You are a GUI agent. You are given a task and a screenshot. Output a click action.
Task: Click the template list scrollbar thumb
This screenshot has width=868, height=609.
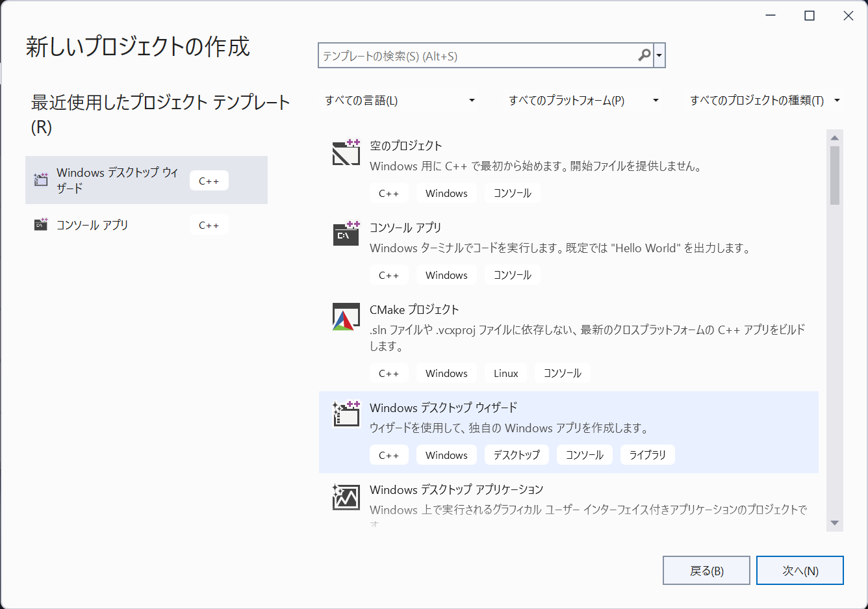(x=835, y=175)
